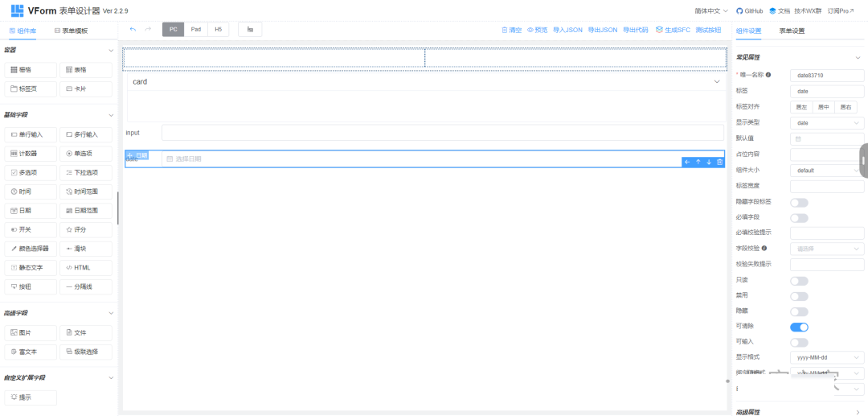Move the selected date widget up
Screen dimensions: 868x416
point(698,162)
